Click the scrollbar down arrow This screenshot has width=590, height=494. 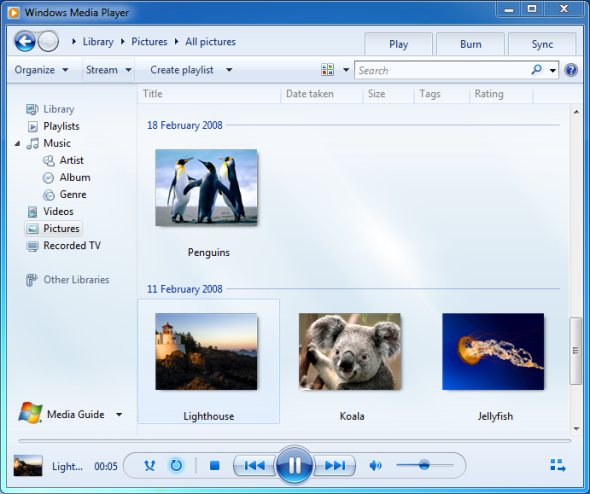click(576, 429)
